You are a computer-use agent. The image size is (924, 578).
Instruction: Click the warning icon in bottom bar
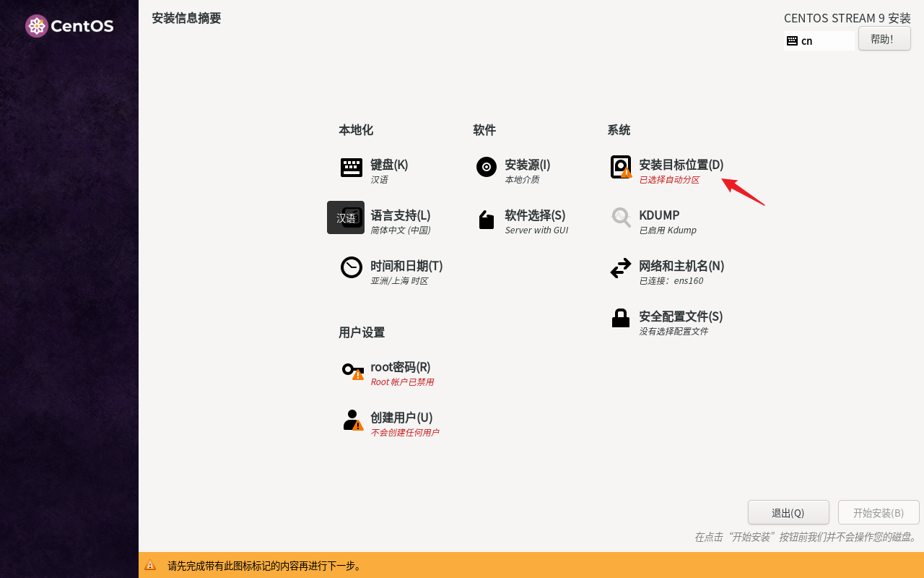(150, 566)
